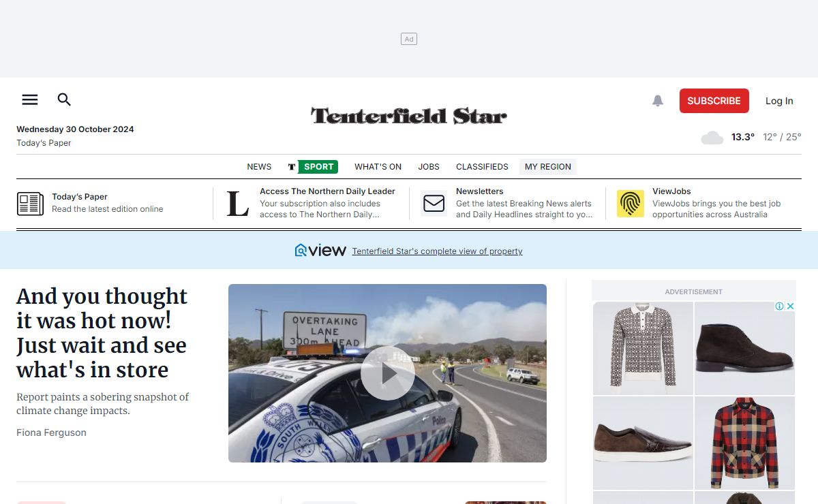Click 'Access The Northern Daily Leader' title
The image size is (818, 504).
[x=327, y=191]
